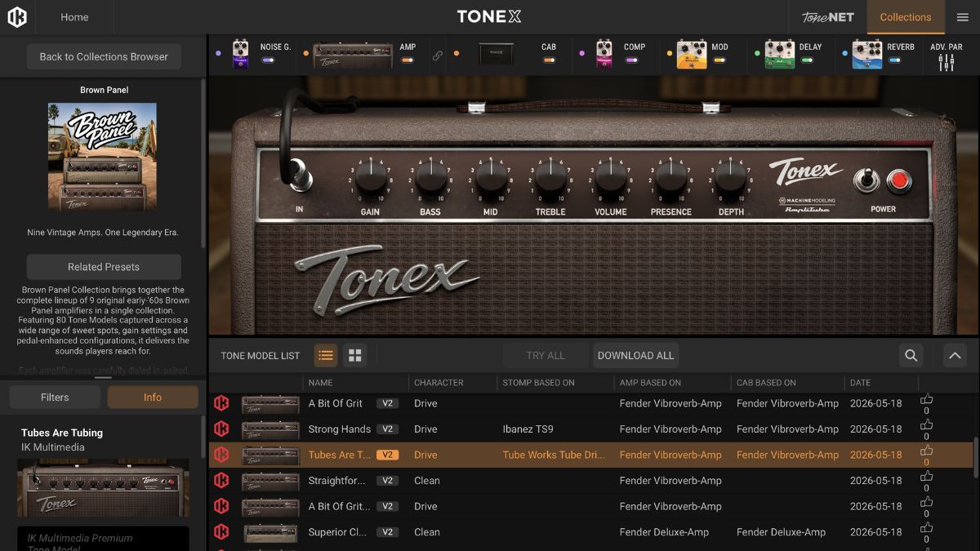Switch to list view icon
This screenshot has height=551, width=980.
point(326,355)
